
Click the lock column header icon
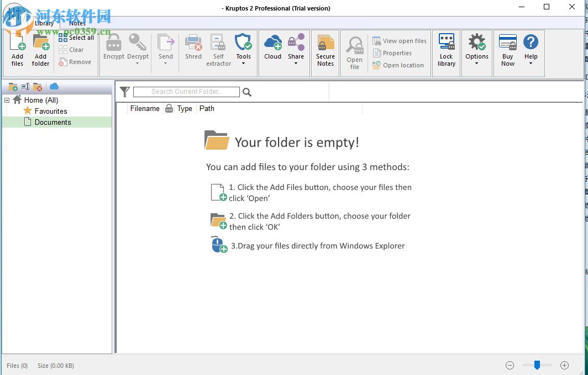(x=169, y=109)
